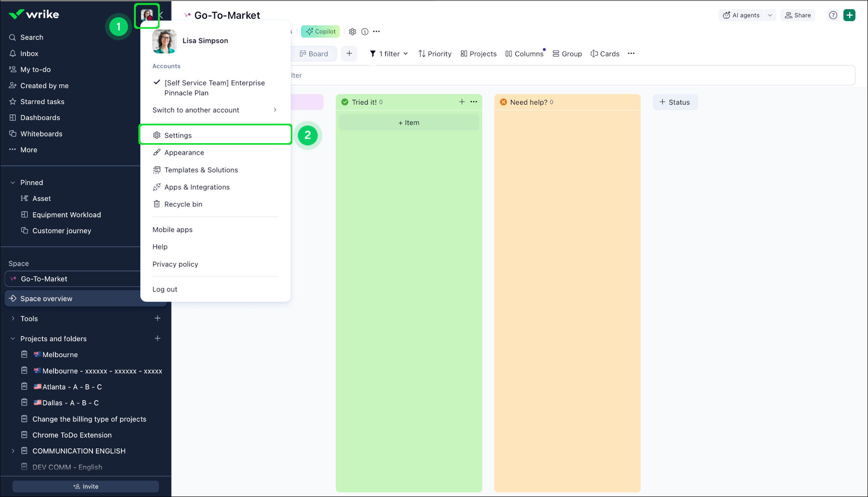Screen dimensions: 868x497
Task: Log out of the account
Action: [165, 289]
